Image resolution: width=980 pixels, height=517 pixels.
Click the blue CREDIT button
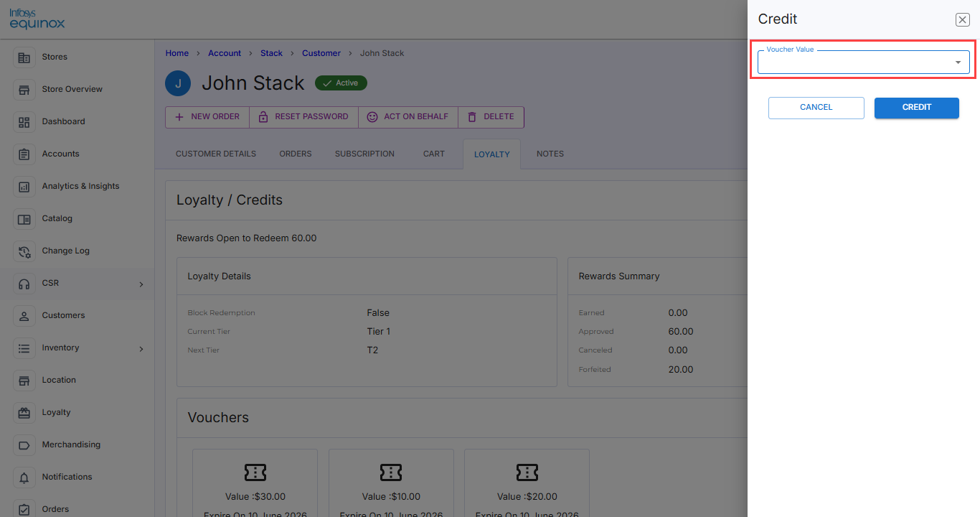point(917,108)
